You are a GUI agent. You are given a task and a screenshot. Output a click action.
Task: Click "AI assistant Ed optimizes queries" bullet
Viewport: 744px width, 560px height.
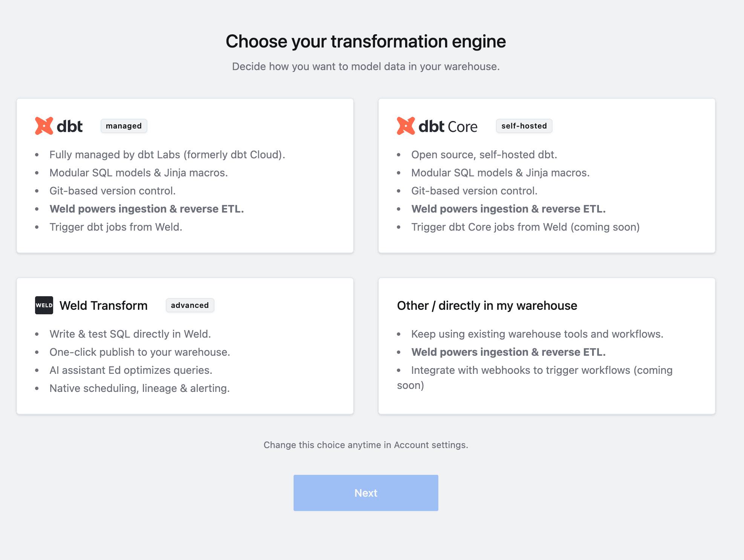point(131,370)
